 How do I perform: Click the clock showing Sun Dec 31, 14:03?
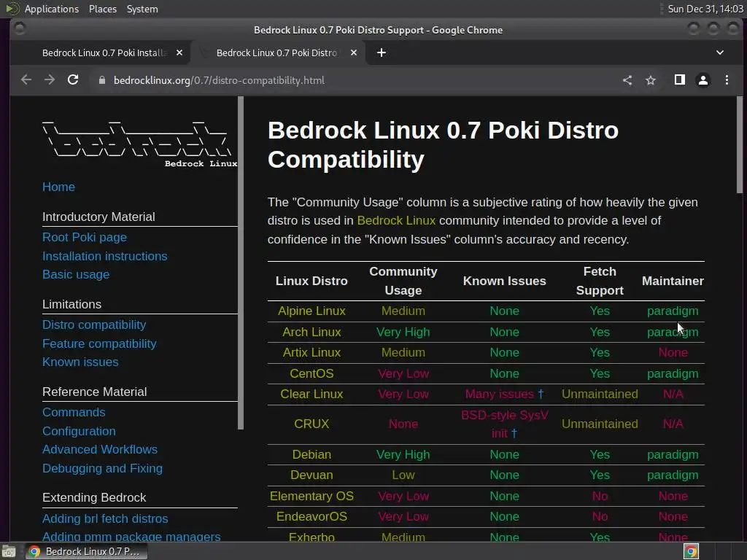pyautogui.click(x=705, y=9)
